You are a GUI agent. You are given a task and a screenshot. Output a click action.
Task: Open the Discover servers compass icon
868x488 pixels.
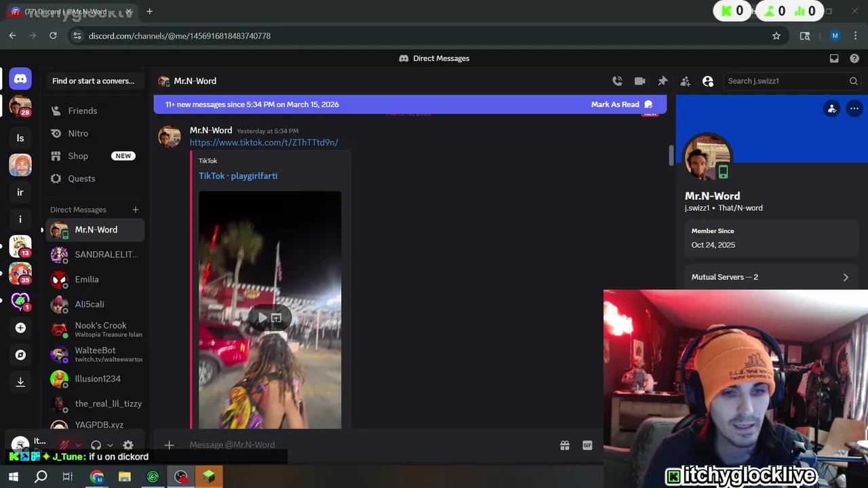pyautogui.click(x=20, y=355)
